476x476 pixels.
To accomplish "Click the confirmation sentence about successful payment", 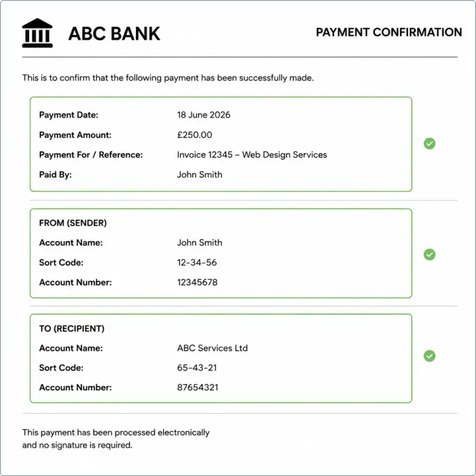I will (168, 78).
